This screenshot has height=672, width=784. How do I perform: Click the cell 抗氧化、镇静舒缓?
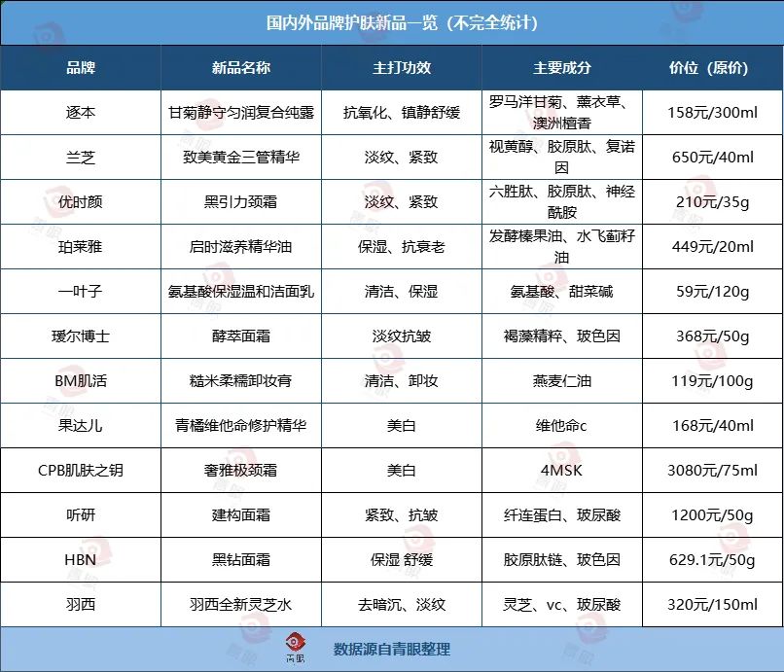click(x=402, y=113)
